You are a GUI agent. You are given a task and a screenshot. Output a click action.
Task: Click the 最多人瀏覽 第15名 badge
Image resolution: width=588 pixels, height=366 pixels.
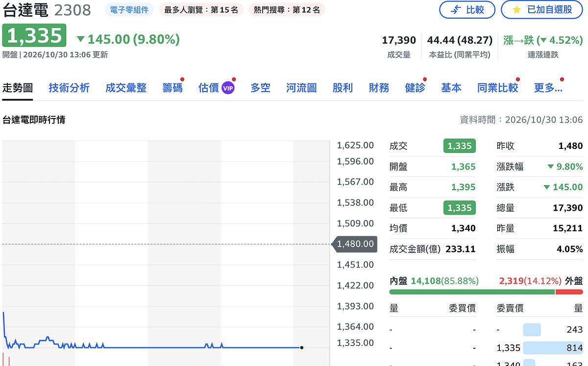coord(201,10)
